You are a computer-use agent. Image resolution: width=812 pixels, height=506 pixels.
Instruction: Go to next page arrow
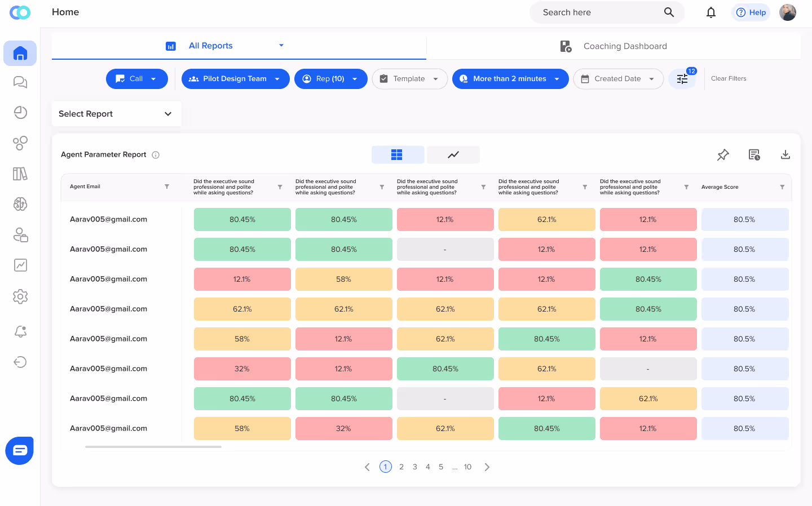tap(487, 467)
